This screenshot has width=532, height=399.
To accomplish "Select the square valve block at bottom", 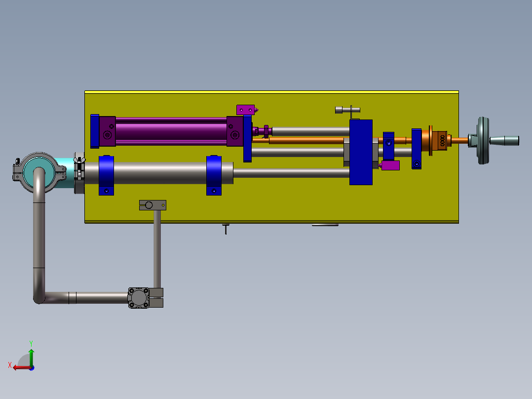I will 139,298.
